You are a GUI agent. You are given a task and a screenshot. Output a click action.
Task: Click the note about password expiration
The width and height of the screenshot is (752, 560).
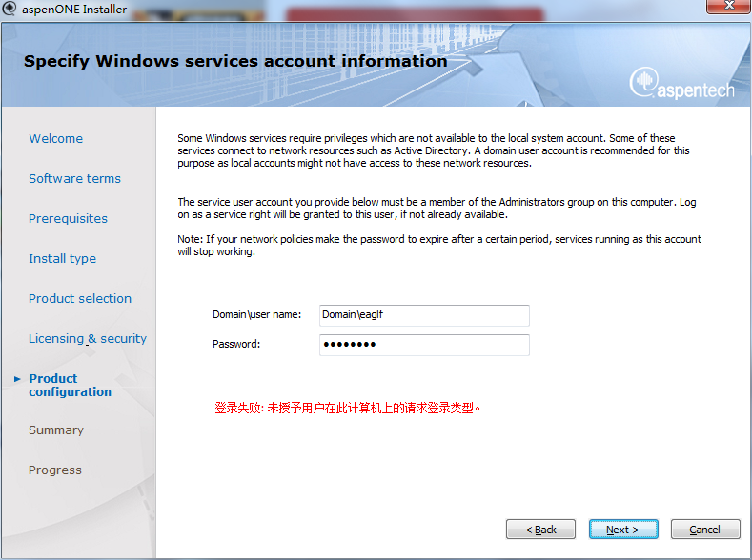coord(439,246)
